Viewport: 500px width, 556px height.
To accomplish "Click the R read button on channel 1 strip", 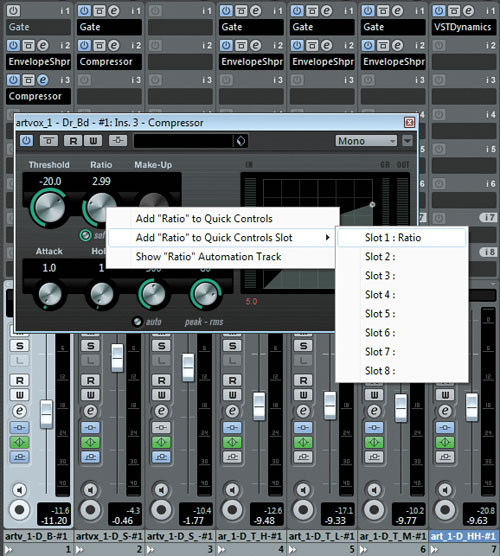I will click(x=20, y=380).
